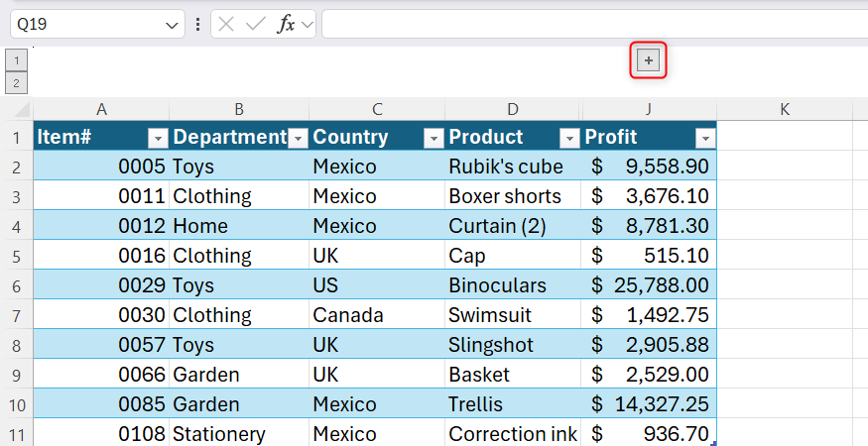
Task: Select column J header
Action: coord(649,109)
